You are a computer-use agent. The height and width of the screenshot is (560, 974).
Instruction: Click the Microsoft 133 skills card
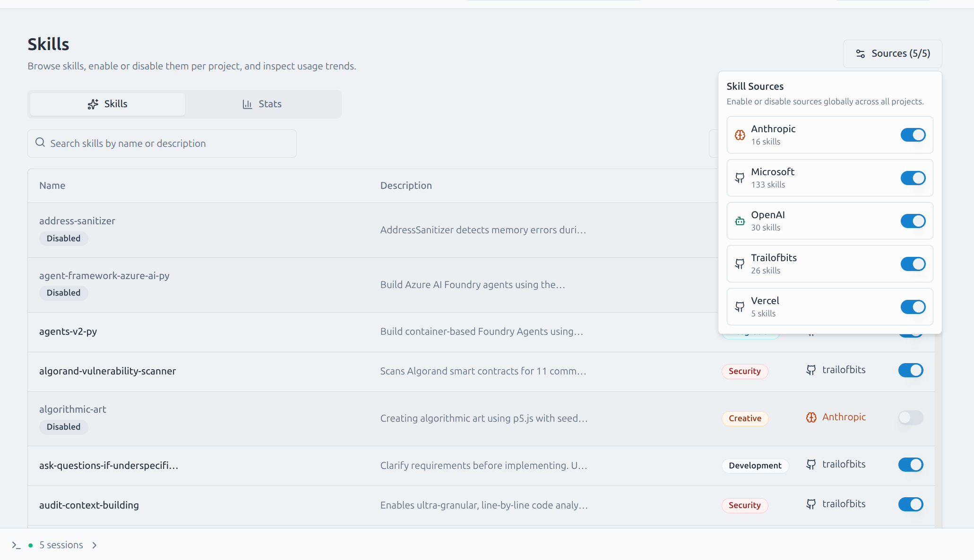coord(830,178)
